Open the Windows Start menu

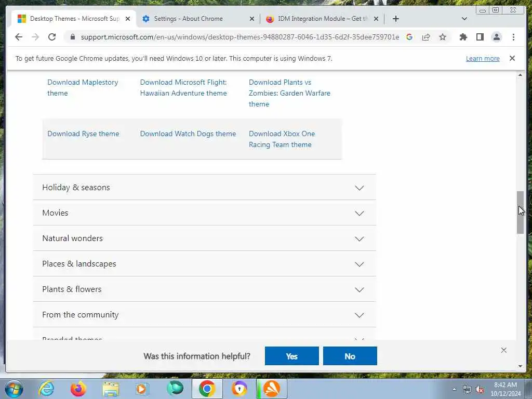pyautogui.click(x=14, y=389)
